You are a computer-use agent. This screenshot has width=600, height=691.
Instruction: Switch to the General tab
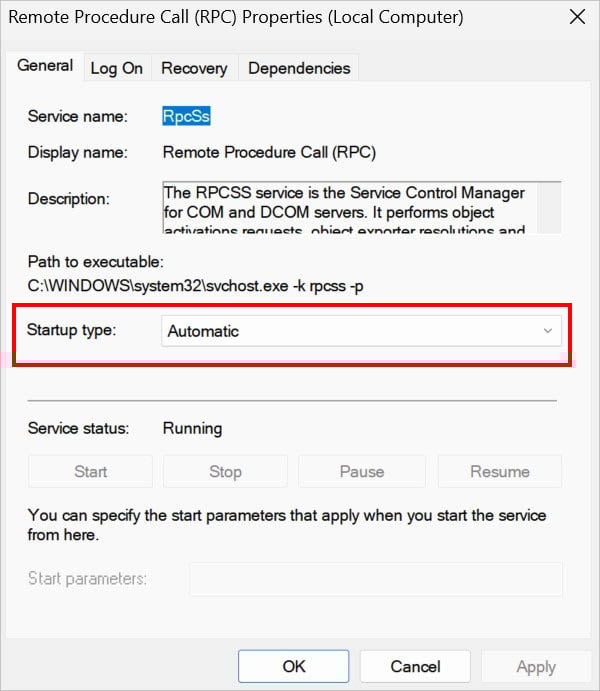tap(45, 66)
